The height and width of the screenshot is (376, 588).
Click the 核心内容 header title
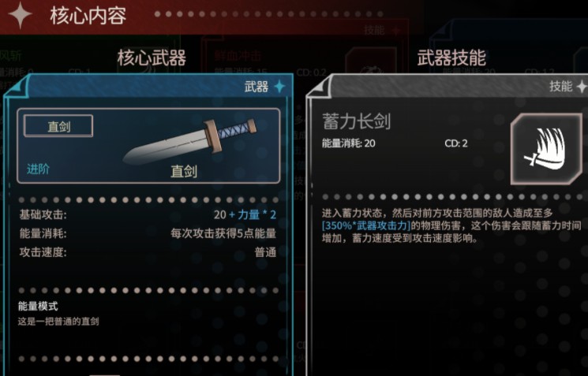[88, 16]
